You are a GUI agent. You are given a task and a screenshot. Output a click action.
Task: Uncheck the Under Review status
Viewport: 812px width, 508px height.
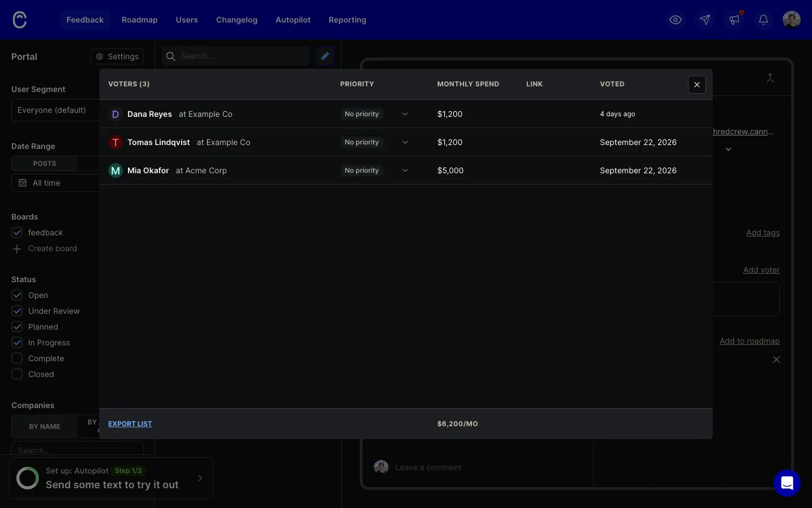tap(17, 311)
